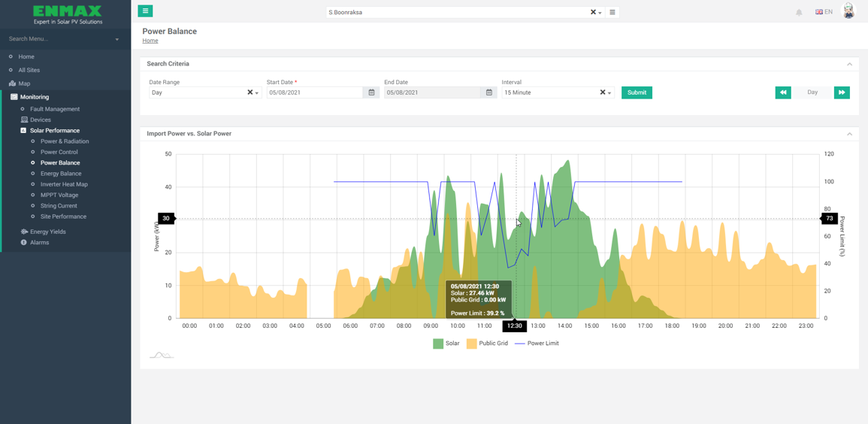
Task: Click the Devices icon in the sidebar
Action: tap(24, 120)
